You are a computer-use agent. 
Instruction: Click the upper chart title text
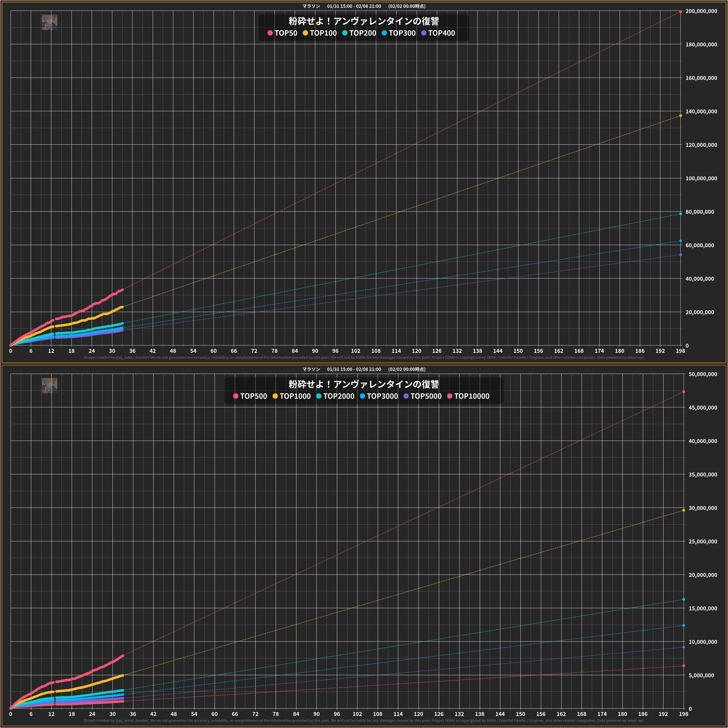(364, 21)
